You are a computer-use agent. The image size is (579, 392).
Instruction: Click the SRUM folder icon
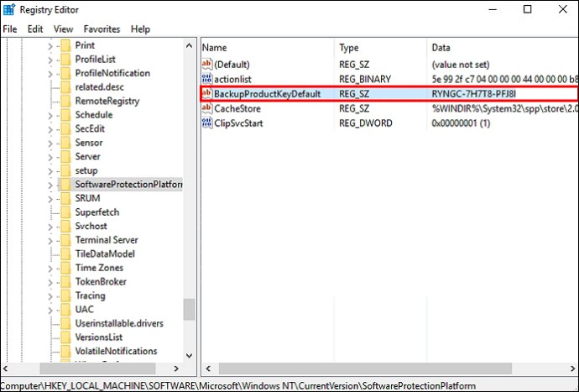pyautogui.click(x=65, y=198)
